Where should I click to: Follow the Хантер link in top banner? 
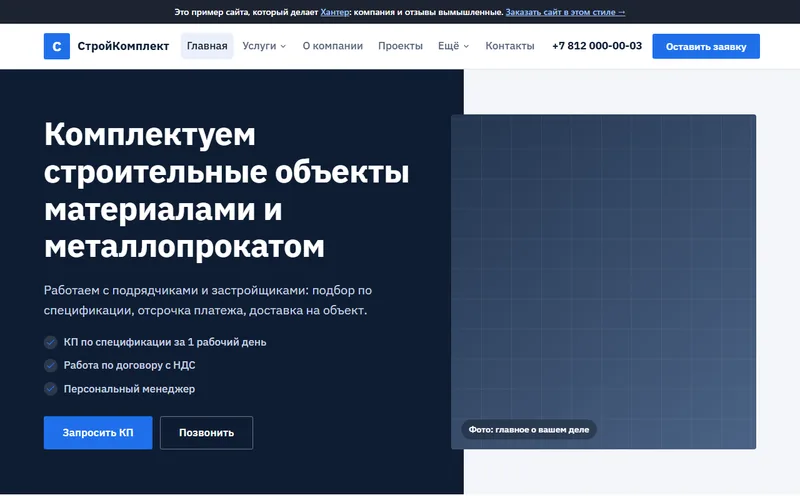coord(335,12)
